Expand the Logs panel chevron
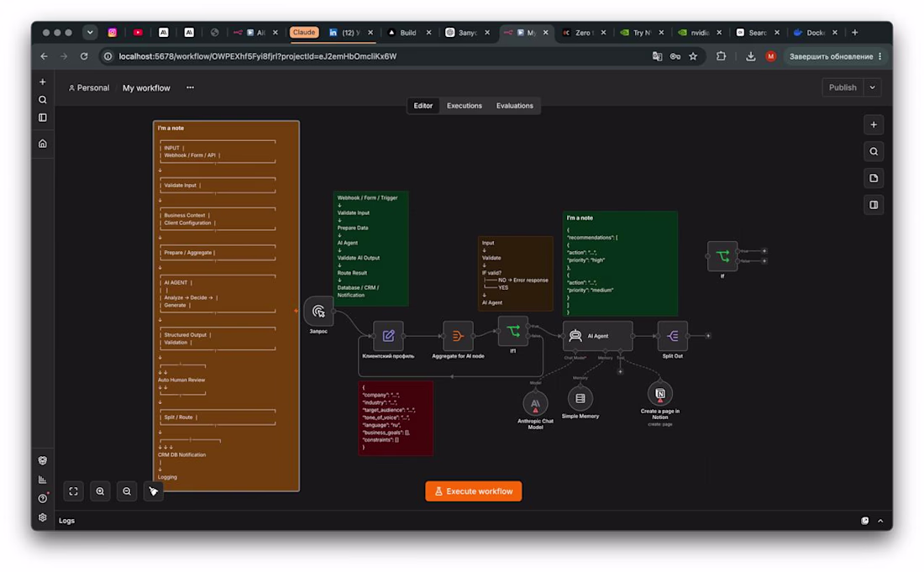Viewport: 924px width, 572px height. (880, 521)
